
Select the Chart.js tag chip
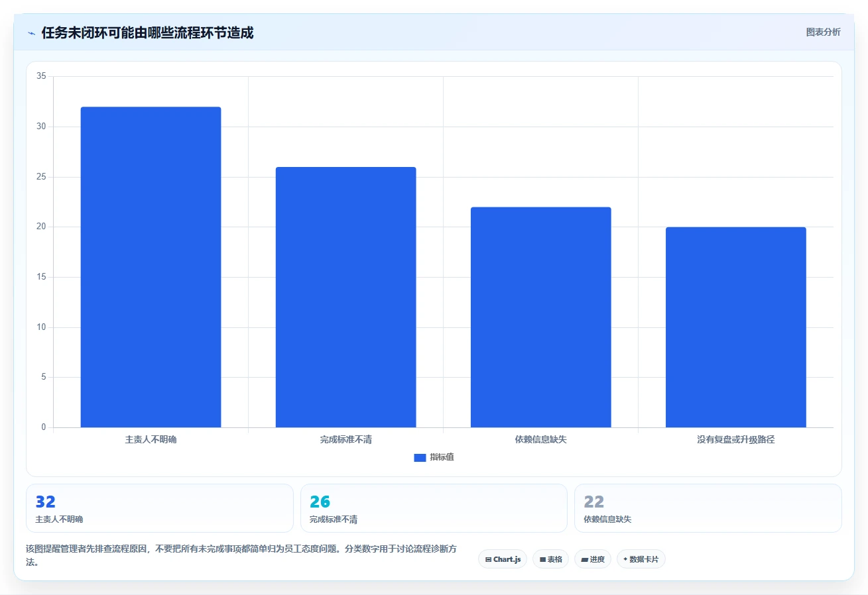tap(503, 559)
